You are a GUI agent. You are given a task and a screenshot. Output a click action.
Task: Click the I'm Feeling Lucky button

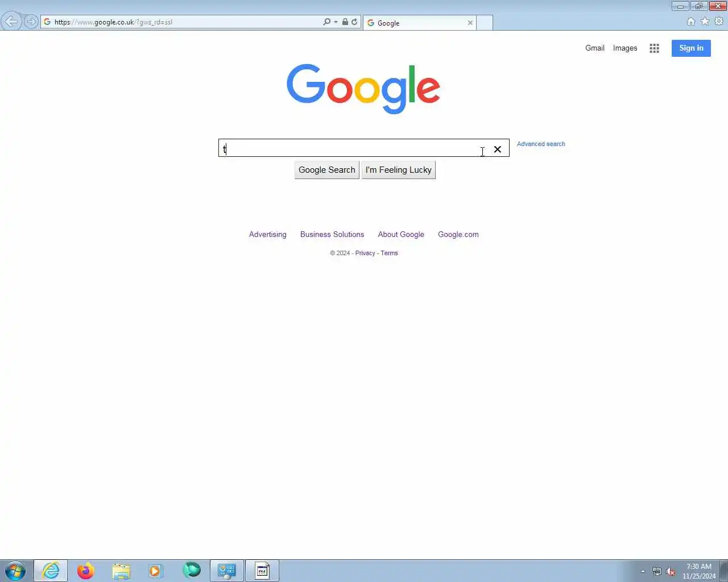(x=399, y=170)
